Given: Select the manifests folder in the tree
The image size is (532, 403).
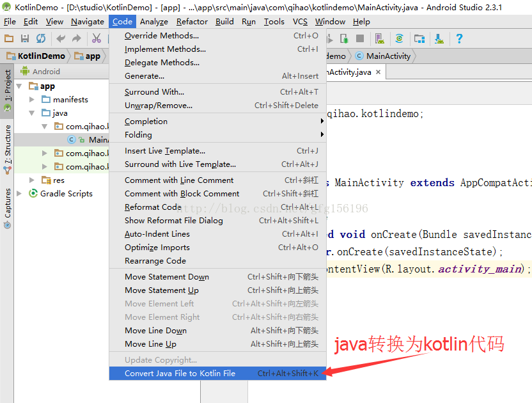Looking at the screenshot, I should tap(65, 100).
